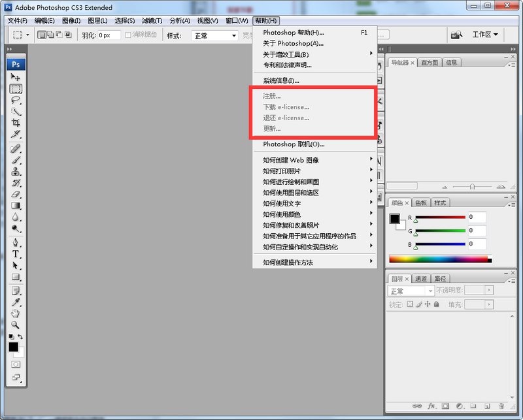The height and width of the screenshot is (420, 523).
Task: Select the Magic Wand tool
Action: (15, 111)
